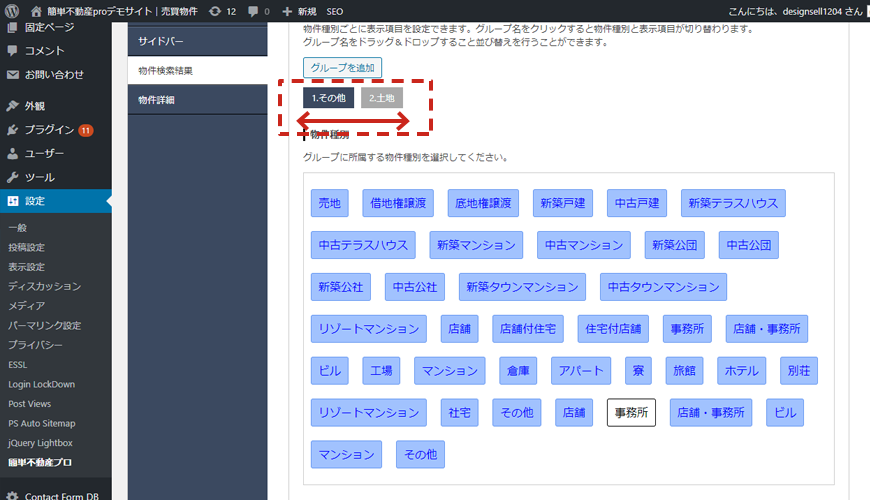Open the プラグイン menu with plug icon

coord(48,130)
